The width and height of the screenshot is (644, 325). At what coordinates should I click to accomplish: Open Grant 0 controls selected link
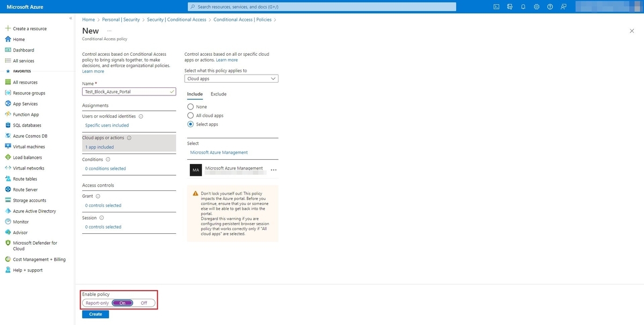[x=103, y=205]
